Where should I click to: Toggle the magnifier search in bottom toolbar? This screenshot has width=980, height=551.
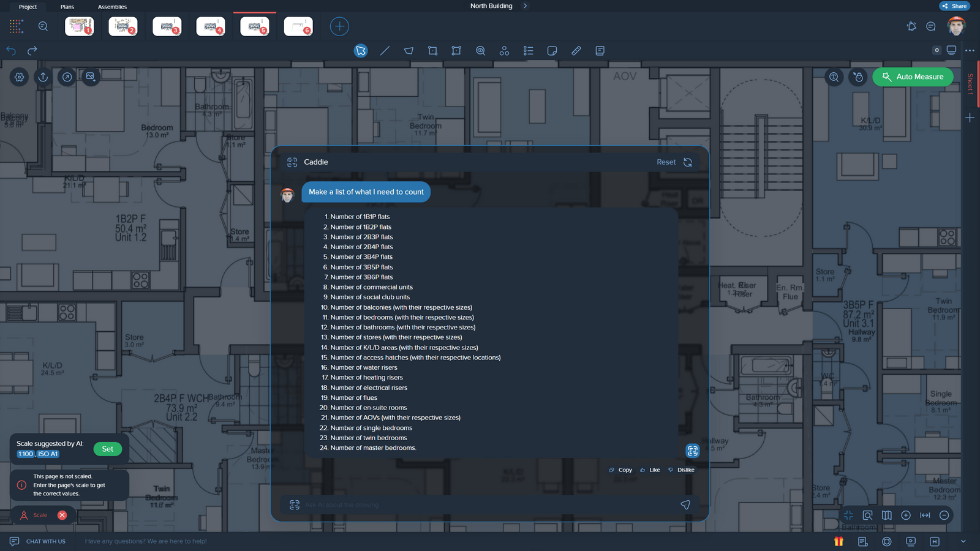point(867,515)
